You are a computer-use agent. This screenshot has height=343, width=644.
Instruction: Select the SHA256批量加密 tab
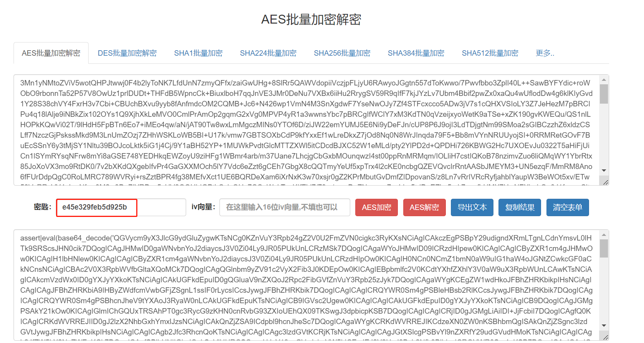(342, 53)
